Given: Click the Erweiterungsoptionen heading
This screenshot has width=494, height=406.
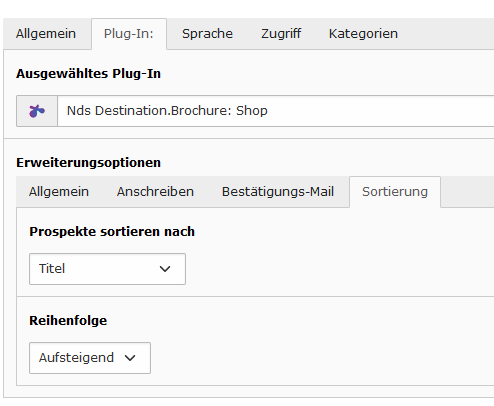Looking at the screenshot, I should [88, 163].
